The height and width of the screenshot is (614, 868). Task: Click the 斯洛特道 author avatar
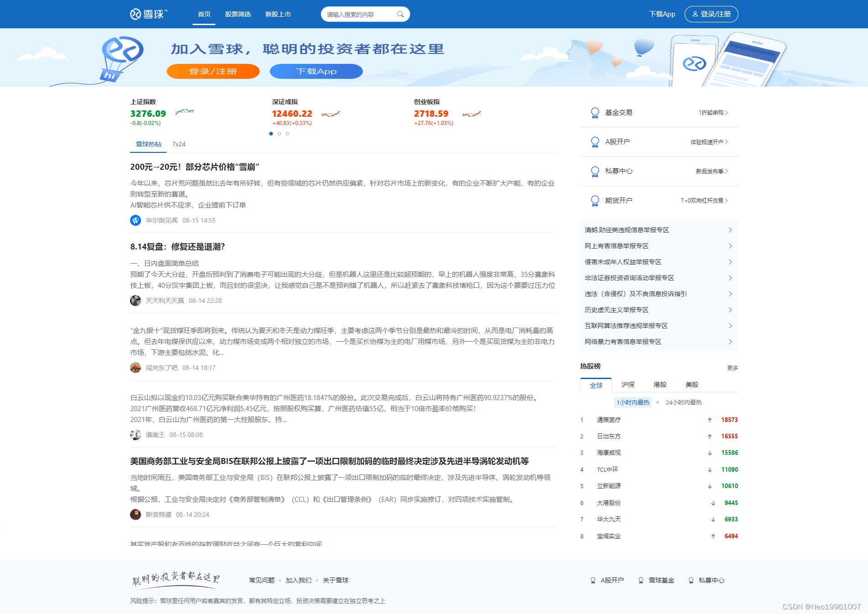point(136,515)
